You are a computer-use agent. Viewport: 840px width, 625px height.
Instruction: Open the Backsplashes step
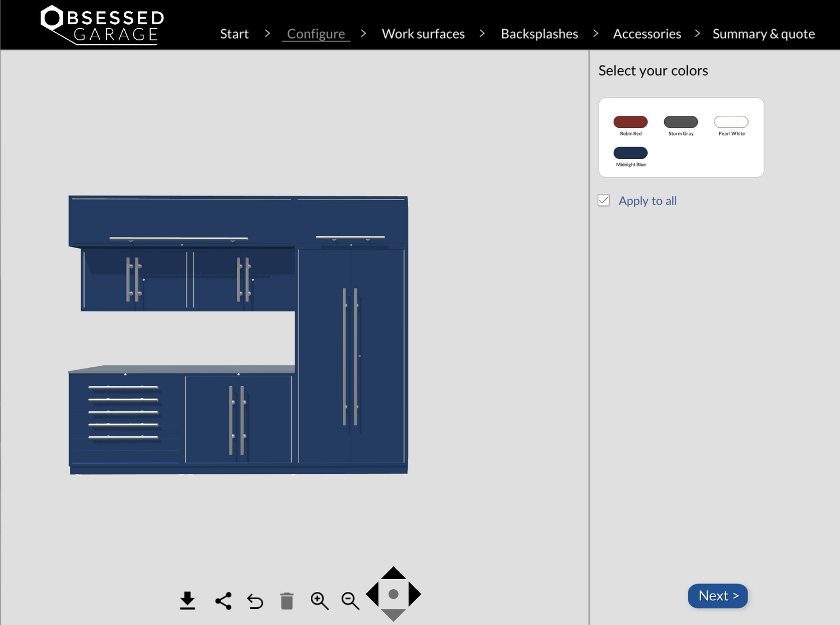click(539, 34)
